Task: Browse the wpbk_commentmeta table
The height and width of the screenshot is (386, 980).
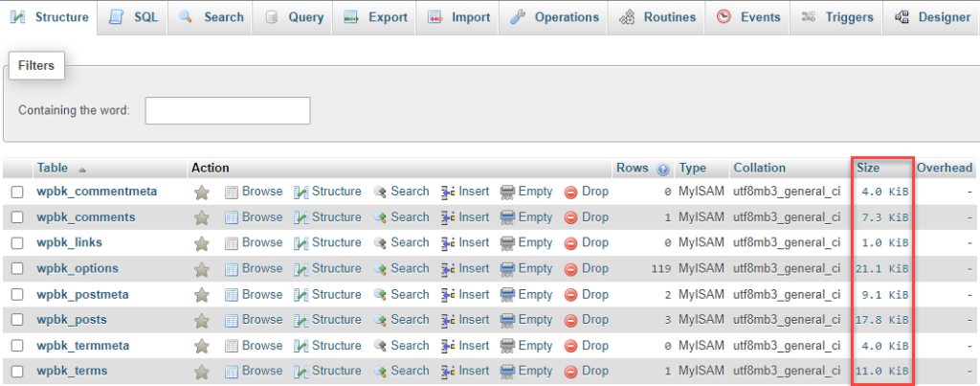Action: tap(254, 192)
